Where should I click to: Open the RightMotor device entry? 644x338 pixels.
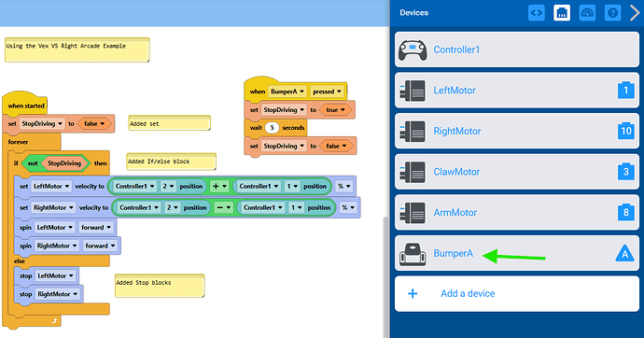coord(517,131)
